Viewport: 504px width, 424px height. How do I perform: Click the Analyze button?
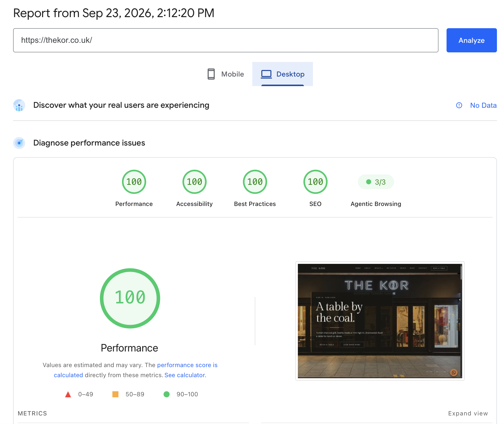tap(471, 40)
